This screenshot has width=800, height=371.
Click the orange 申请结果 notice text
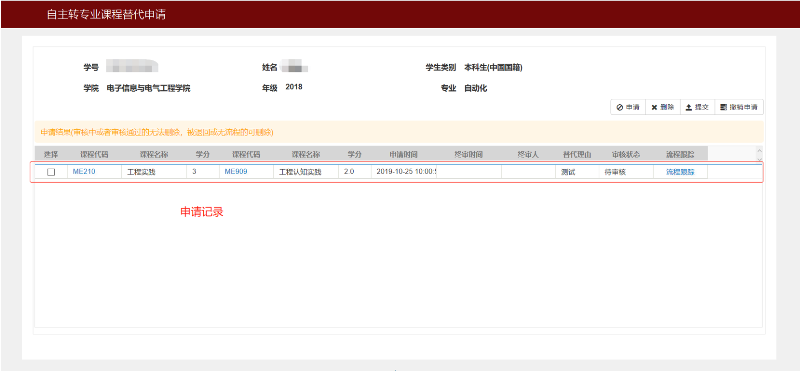pos(157,132)
